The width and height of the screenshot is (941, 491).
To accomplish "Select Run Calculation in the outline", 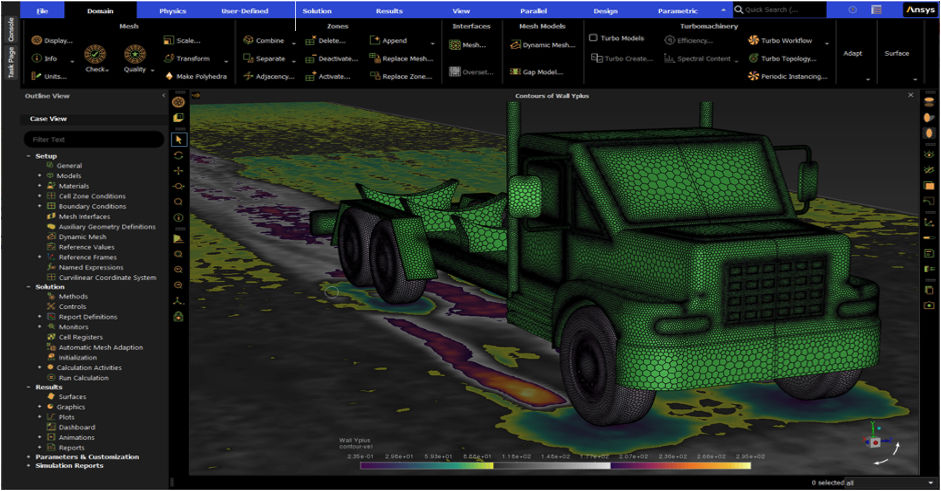I will [84, 377].
